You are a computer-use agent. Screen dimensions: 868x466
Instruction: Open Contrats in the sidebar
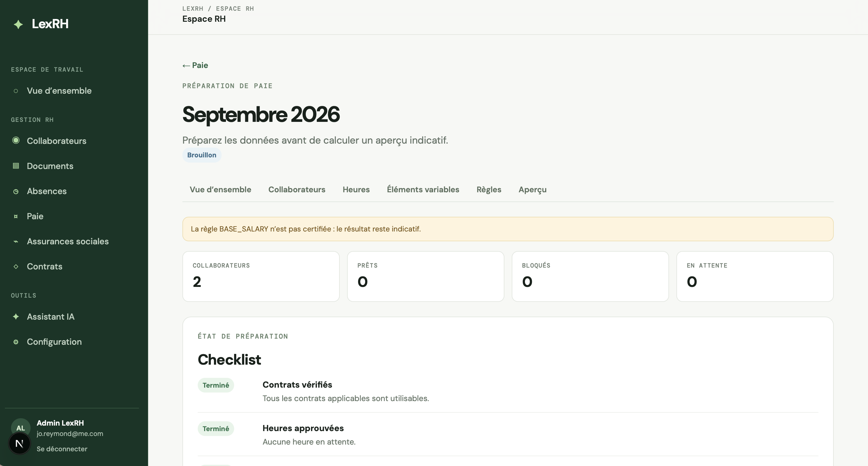point(44,266)
